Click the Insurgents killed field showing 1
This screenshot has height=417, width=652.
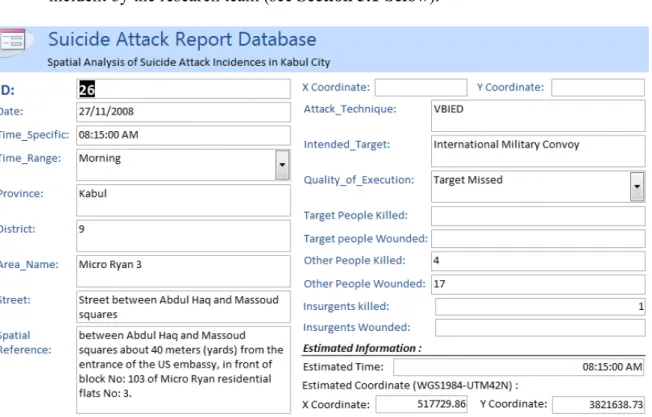(x=540, y=307)
